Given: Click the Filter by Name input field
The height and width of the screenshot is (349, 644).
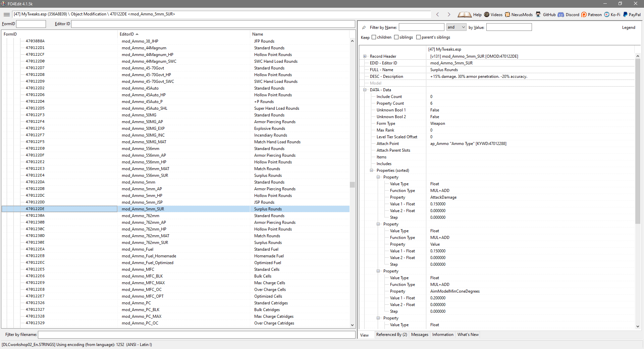Looking at the screenshot, I should (421, 27).
